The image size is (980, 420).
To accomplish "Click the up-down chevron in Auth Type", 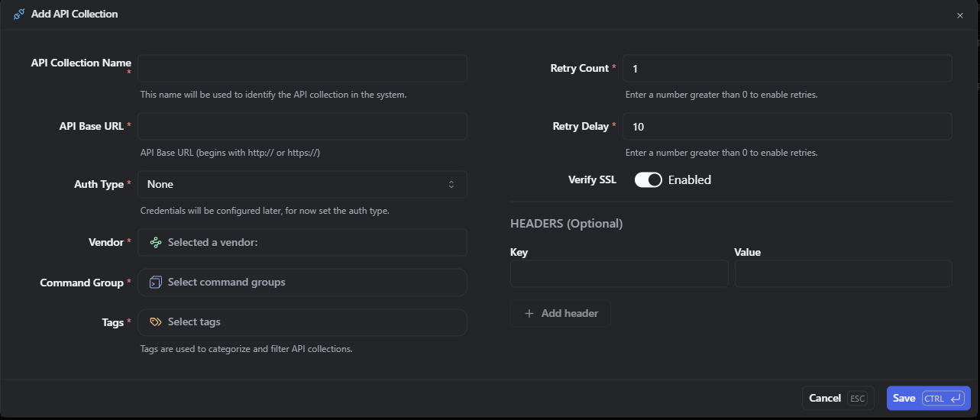I will (x=451, y=184).
